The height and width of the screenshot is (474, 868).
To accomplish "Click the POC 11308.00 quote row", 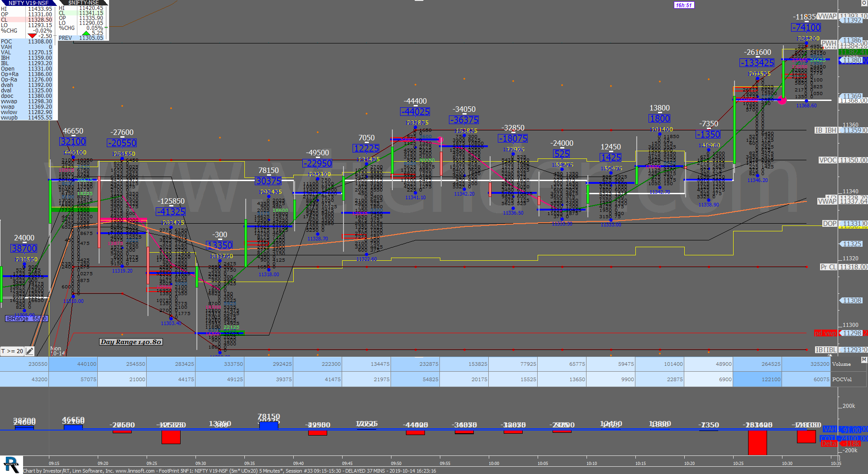I will pyautogui.click(x=27, y=42).
